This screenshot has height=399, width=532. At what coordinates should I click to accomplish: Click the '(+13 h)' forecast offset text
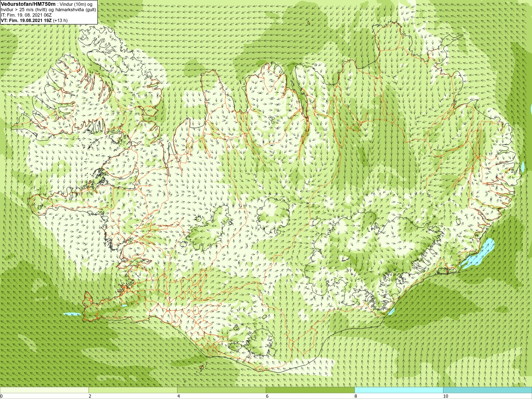tap(60, 20)
